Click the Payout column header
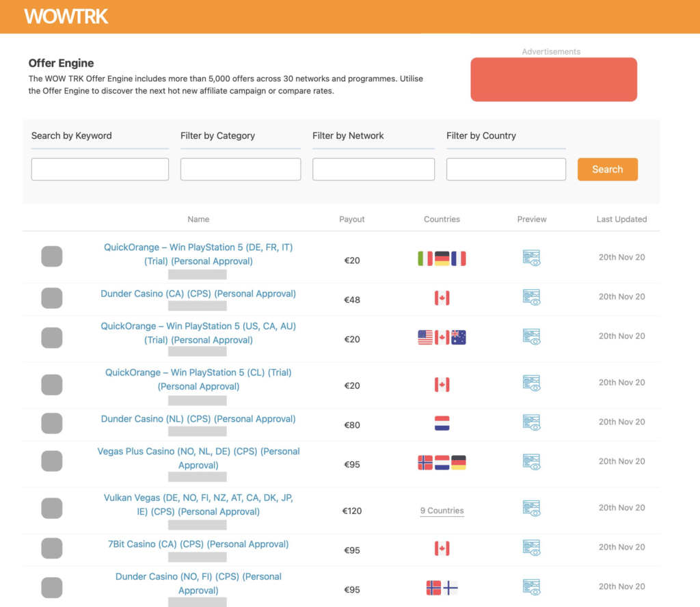700x607 pixels. tap(351, 219)
